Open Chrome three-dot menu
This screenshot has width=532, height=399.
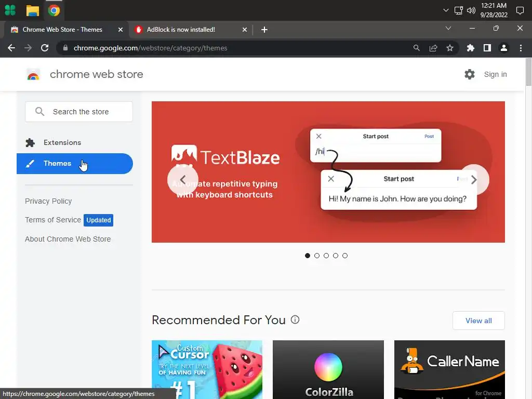[x=521, y=48]
